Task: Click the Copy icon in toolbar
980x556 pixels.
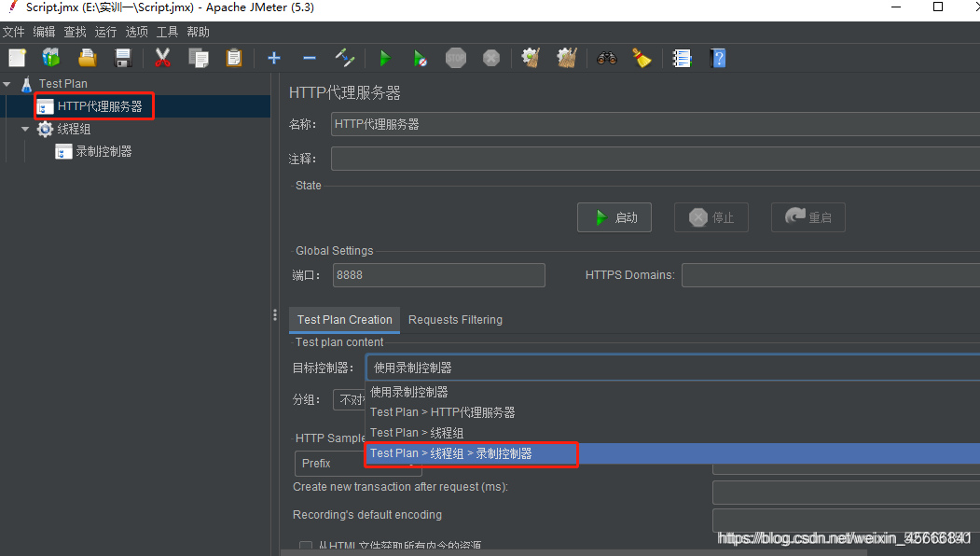Action: 198,58
